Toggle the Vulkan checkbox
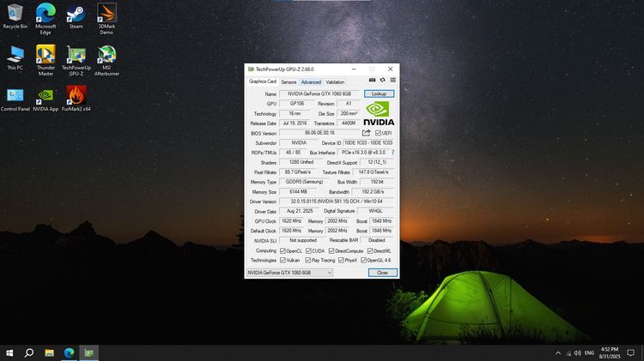Image resolution: width=644 pixels, height=361 pixels. (283, 260)
